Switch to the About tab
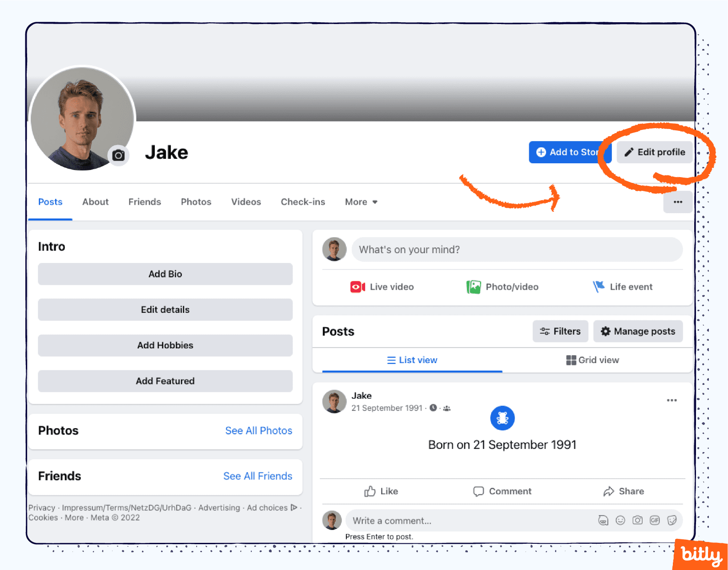The image size is (728, 570). tap(95, 202)
